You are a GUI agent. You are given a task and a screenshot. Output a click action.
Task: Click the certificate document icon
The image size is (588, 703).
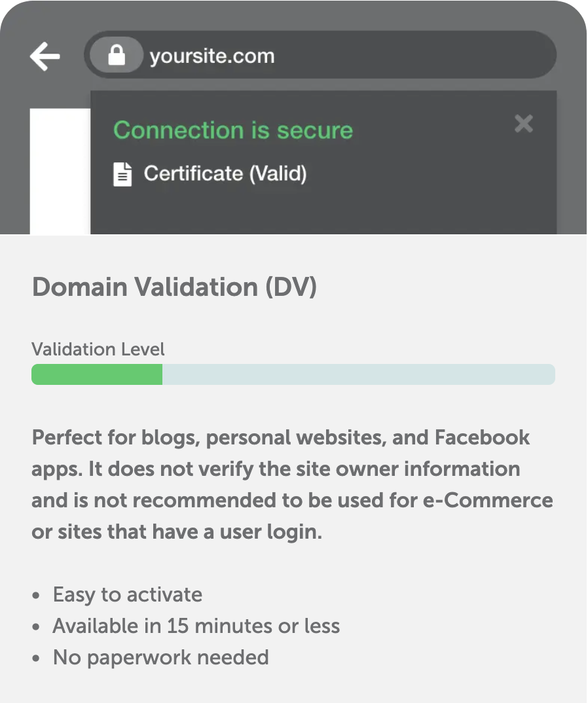click(x=122, y=174)
